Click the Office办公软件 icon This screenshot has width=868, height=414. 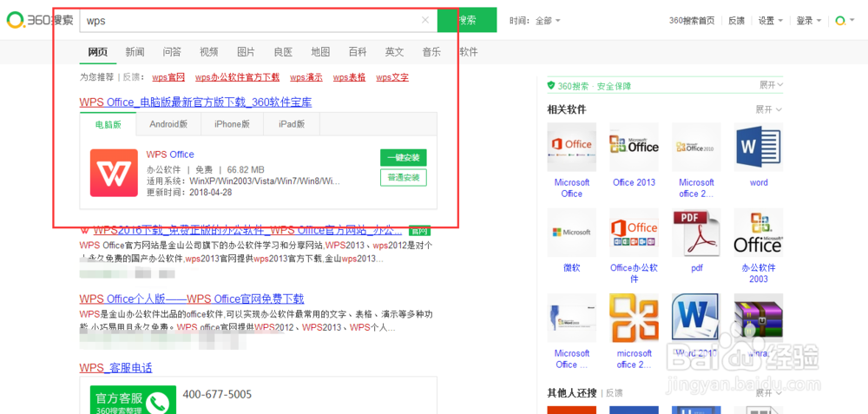click(x=634, y=233)
